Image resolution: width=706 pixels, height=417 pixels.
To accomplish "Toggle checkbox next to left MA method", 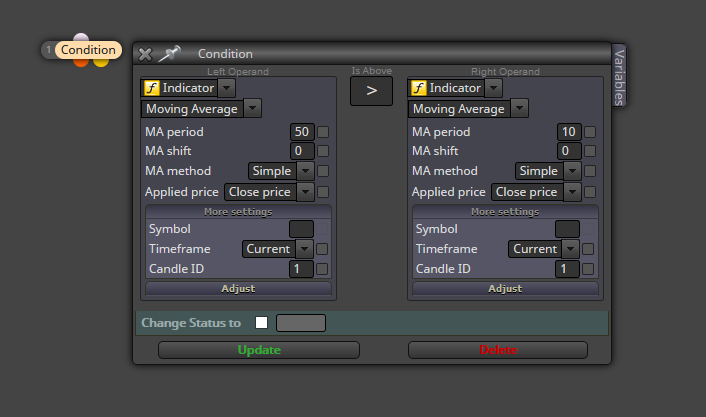I will (x=323, y=171).
